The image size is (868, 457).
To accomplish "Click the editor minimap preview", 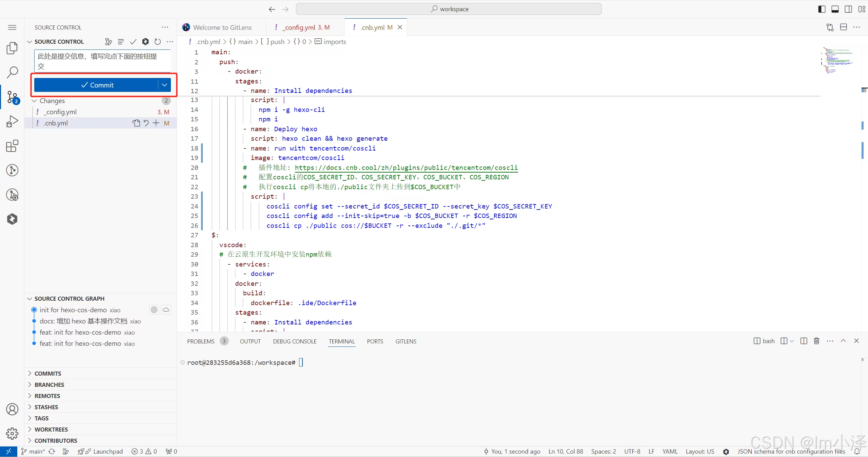I will (x=837, y=61).
